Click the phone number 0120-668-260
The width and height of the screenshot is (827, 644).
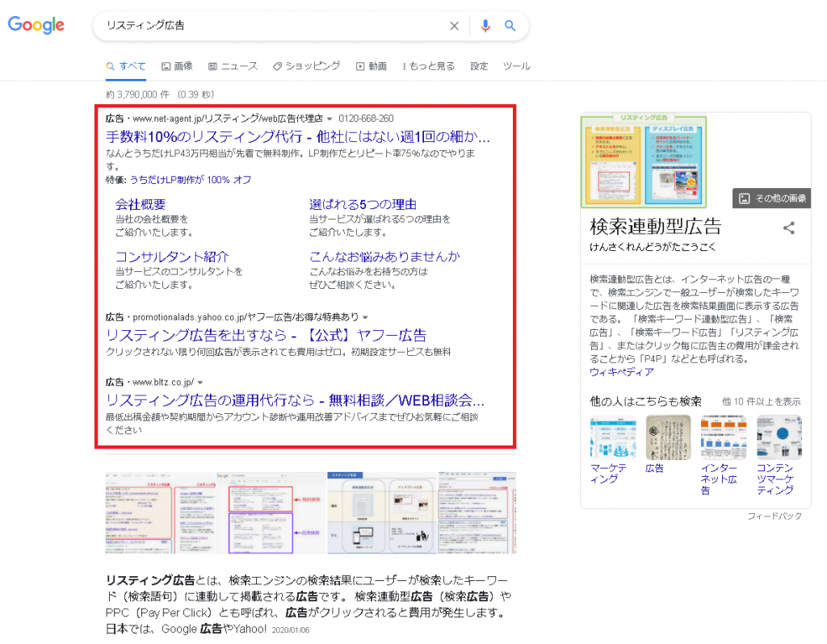tap(366, 119)
